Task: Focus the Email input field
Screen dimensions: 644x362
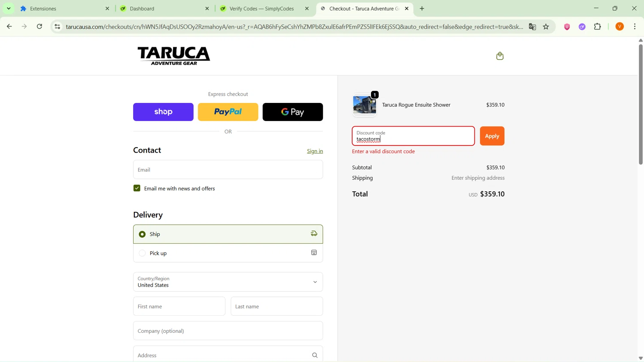Action: [228, 169]
